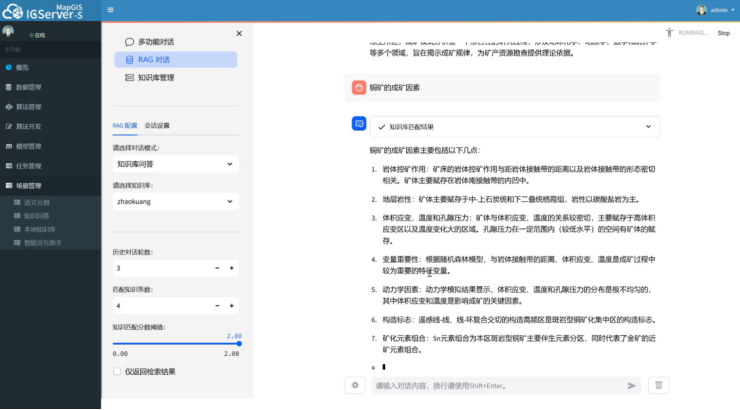Click the admin avatar in top bar
The width and height of the screenshot is (740, 410).
coord(701,10)
